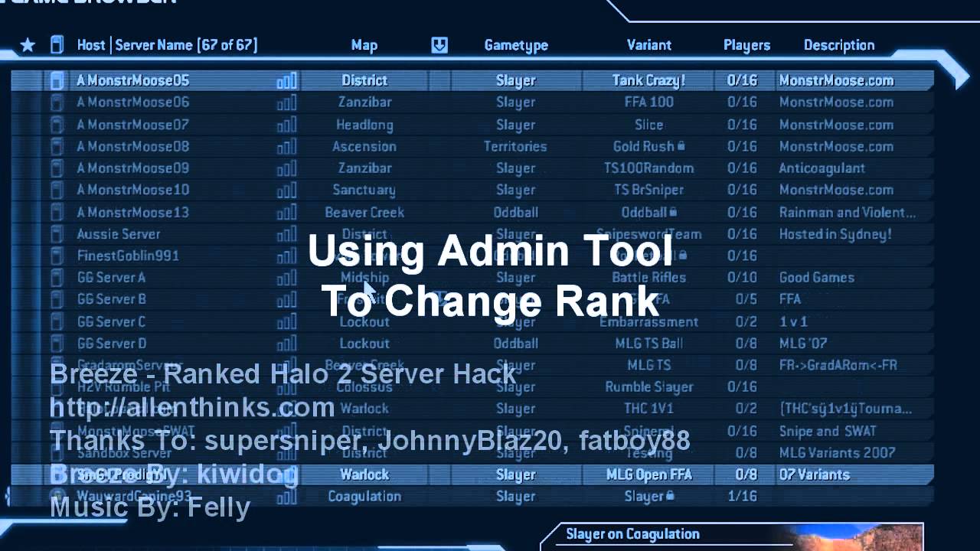Click the Slayer on Coagulation preview title

(x=632, y=534)
